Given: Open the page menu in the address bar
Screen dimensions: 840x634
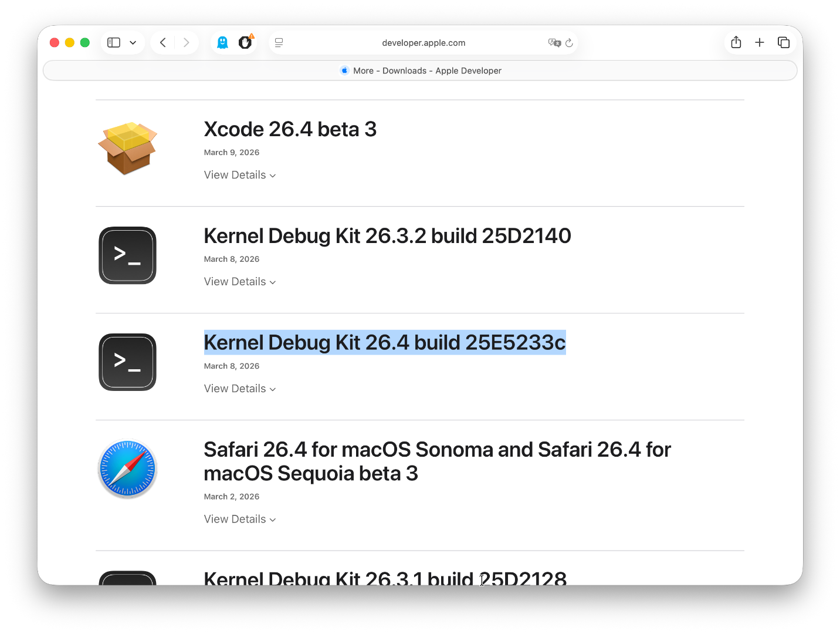Looking at the screenshot, I should click(279, 43).
